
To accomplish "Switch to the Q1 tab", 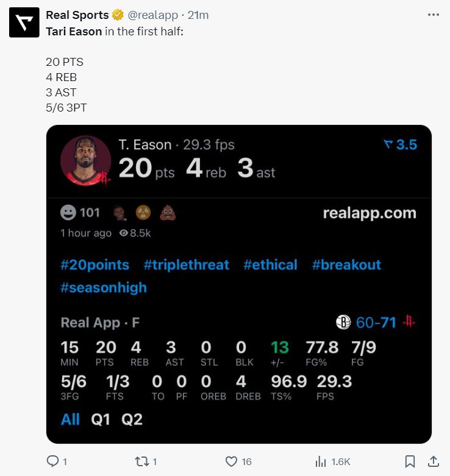I will [x=99, y=419].
